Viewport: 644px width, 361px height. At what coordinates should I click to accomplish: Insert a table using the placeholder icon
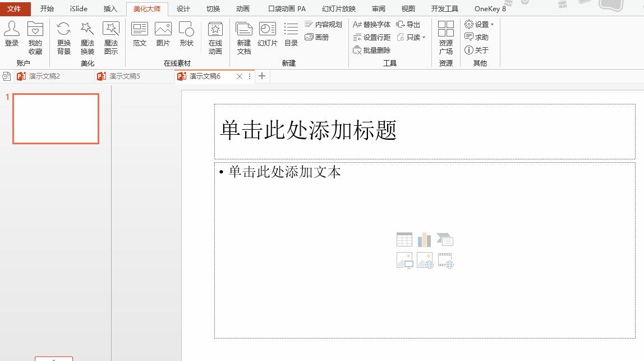coord(404,239)
